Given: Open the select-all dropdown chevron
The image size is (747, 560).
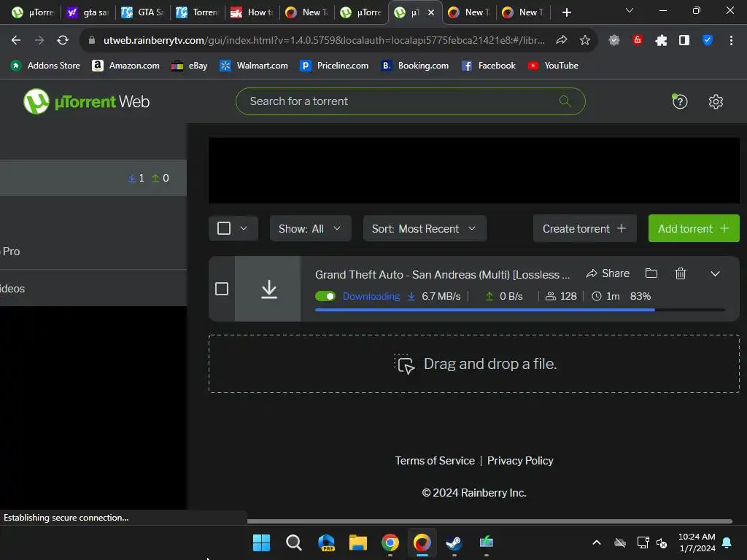Looking at the screenshot, I should (x=244, y=228).
